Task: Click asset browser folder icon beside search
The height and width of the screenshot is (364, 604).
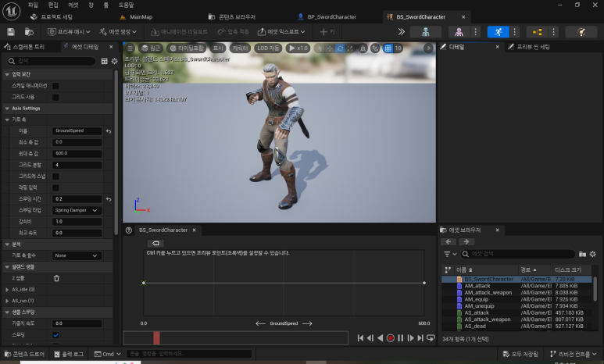Action: click(582, 254)
